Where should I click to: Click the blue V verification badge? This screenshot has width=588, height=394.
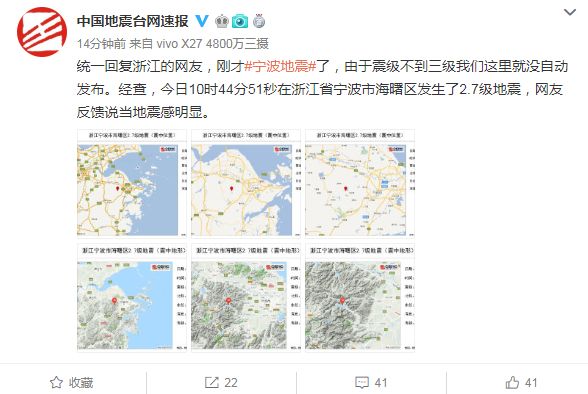[x=202, y=21]
